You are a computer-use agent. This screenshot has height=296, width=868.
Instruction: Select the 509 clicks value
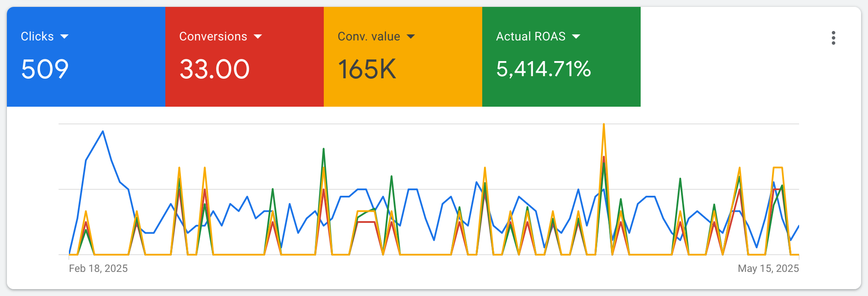45,69
